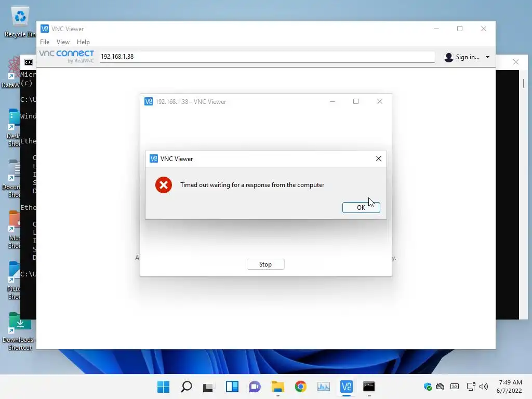Screen dimensions: 532x399
Task: Open the Help menu in VNC Viewer
Action: [x=83, y=42]
